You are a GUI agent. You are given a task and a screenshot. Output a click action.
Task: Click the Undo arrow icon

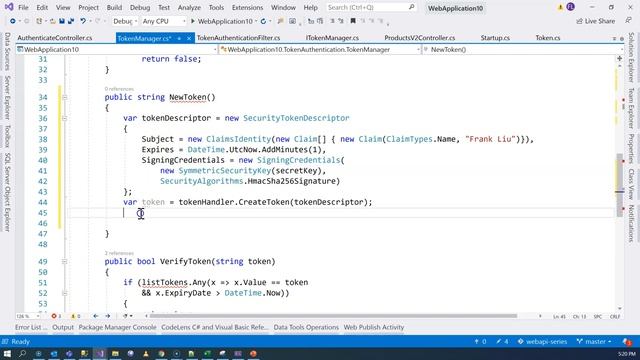(83, 21)
